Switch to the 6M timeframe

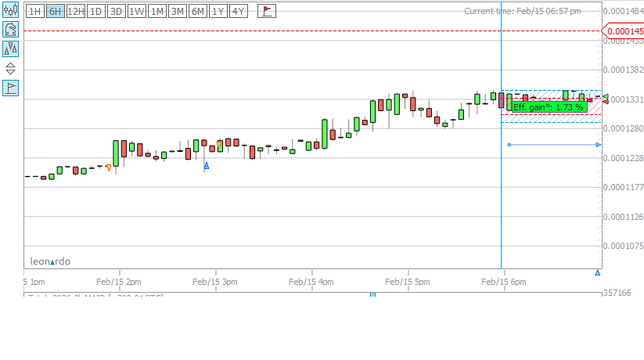coord(197,11)
